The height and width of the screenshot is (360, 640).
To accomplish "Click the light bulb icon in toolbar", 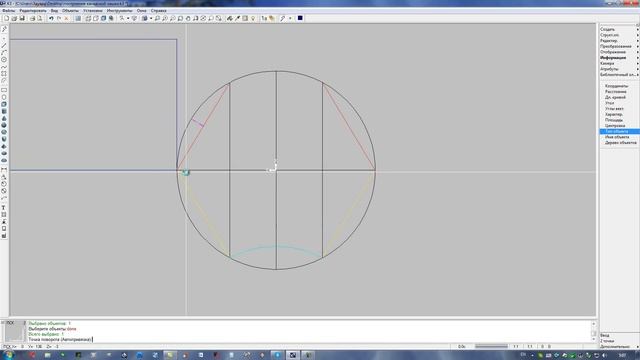I will (x=253, y=18).
